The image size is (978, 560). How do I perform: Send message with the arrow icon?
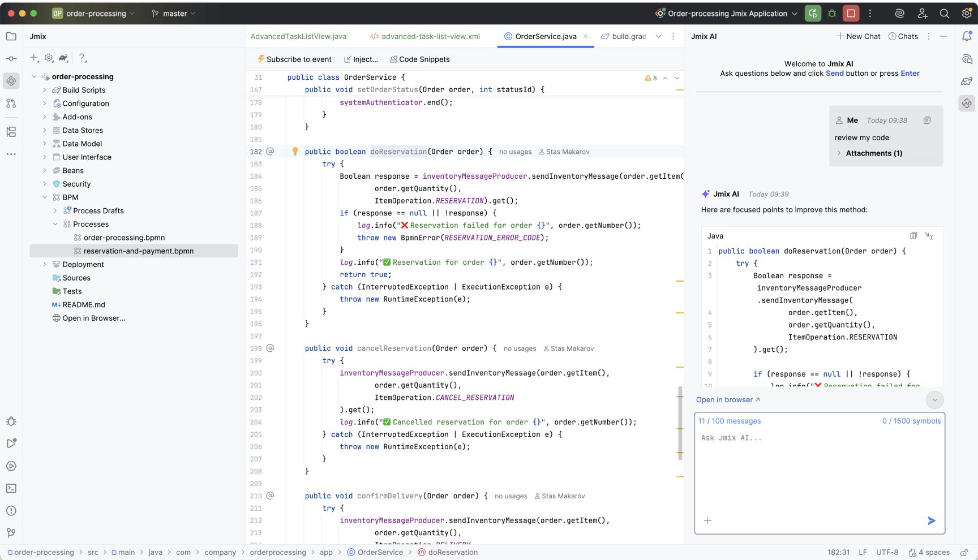coord(932,521)
